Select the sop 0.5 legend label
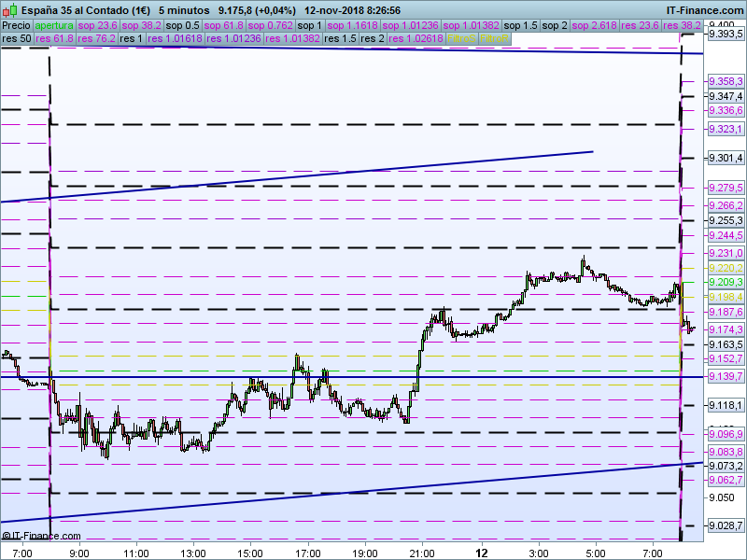This screenshot has height=560, width=747. coord(182,26)
